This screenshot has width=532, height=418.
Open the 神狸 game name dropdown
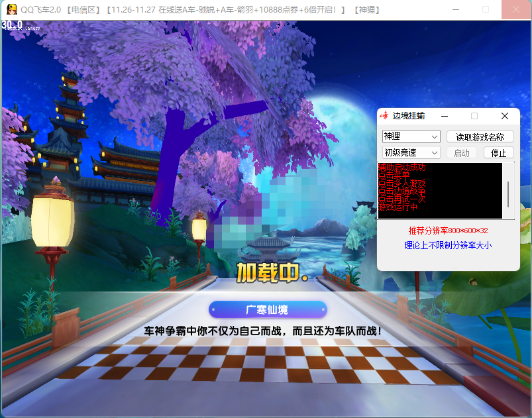tap(411, 136)
